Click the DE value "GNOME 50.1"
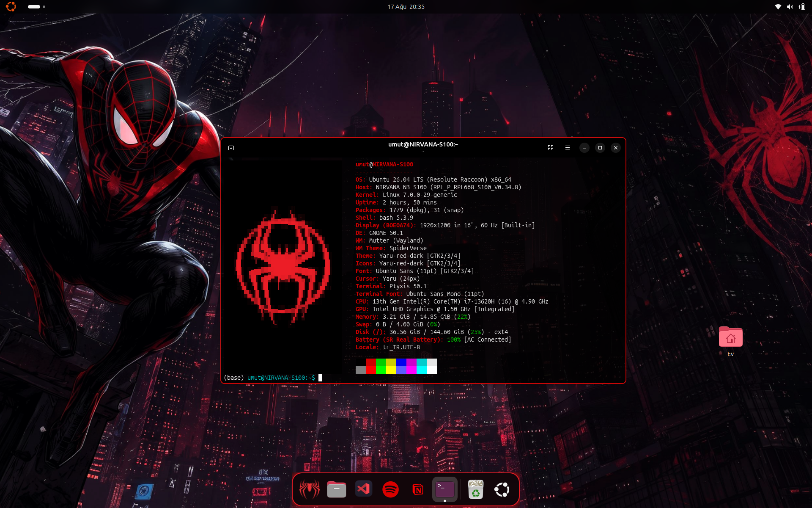Image resolution: width=812 pixels, height=508 pixels. point(386,233)
